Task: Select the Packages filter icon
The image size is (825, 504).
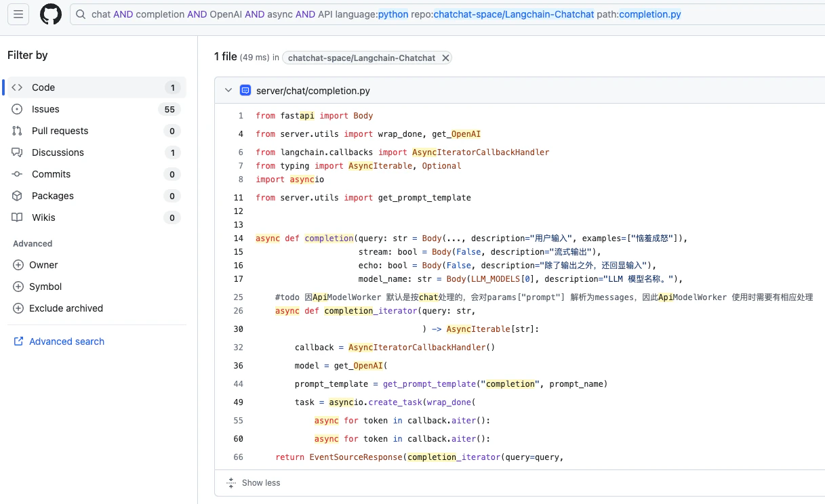Action: click(18, 196)
